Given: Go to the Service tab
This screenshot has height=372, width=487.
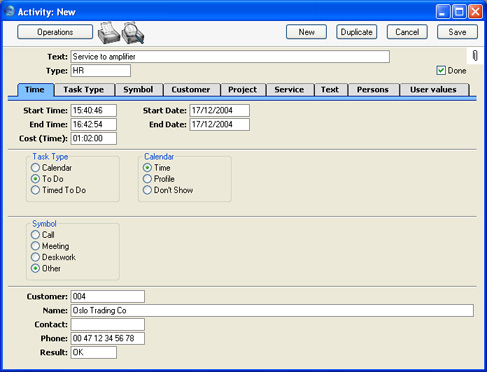Looking at the screenshot, I should coord(290,90).
